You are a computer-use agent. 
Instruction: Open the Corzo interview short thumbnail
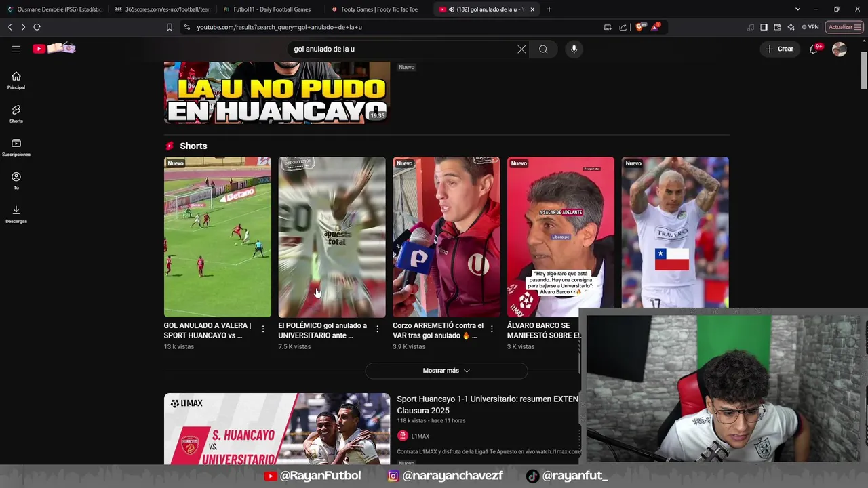[x=446, y=237]
